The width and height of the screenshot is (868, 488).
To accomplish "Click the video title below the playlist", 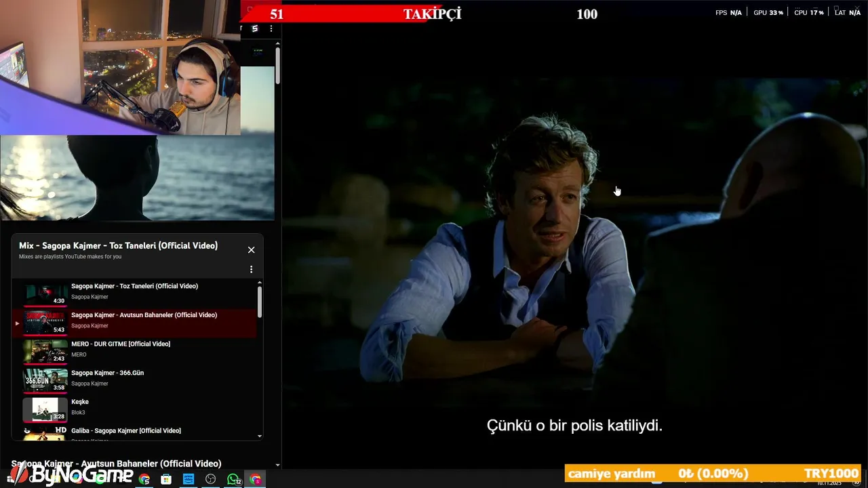I will (116, 464).
